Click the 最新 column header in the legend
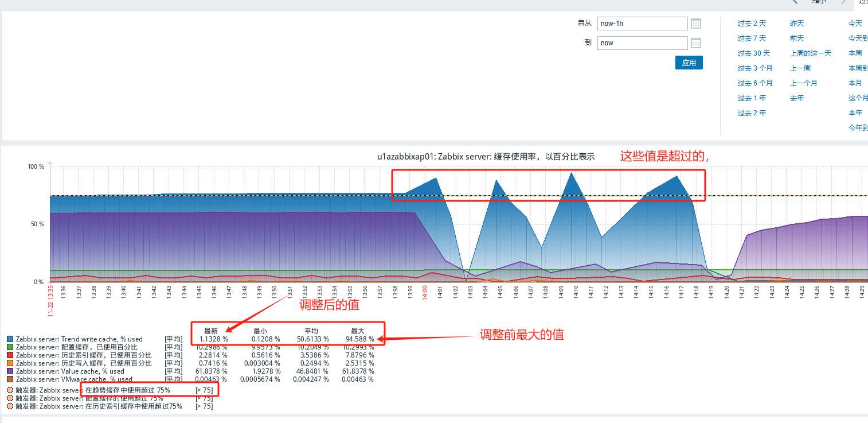The height and width of the screenshot is (423, 868). (211, 331)
